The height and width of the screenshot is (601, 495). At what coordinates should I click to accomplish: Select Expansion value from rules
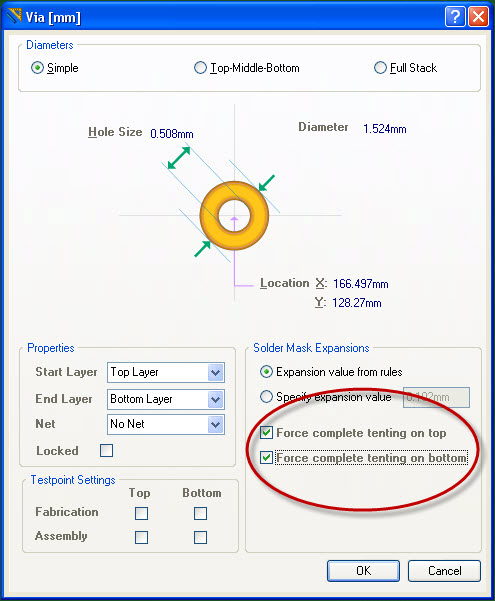click(x=266, y=372)
